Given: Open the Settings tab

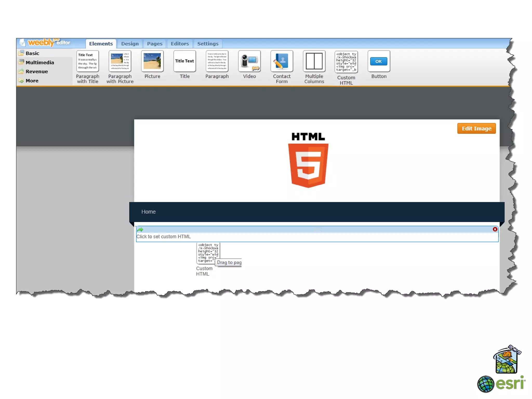Looking at the screenshot, I should point(208,44).
